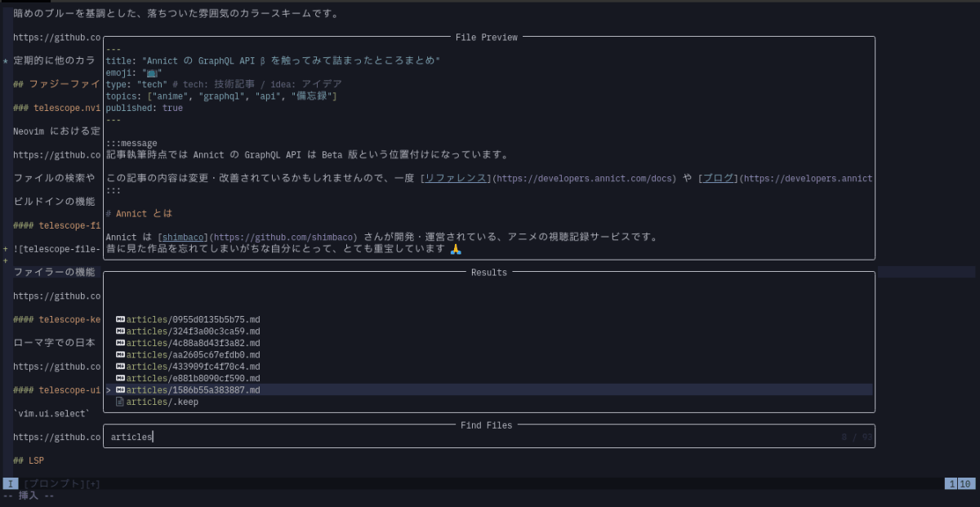Click the developers.annict.com/docs URL
This screenshot has width=980, height=507.
(x=584, y=178)
